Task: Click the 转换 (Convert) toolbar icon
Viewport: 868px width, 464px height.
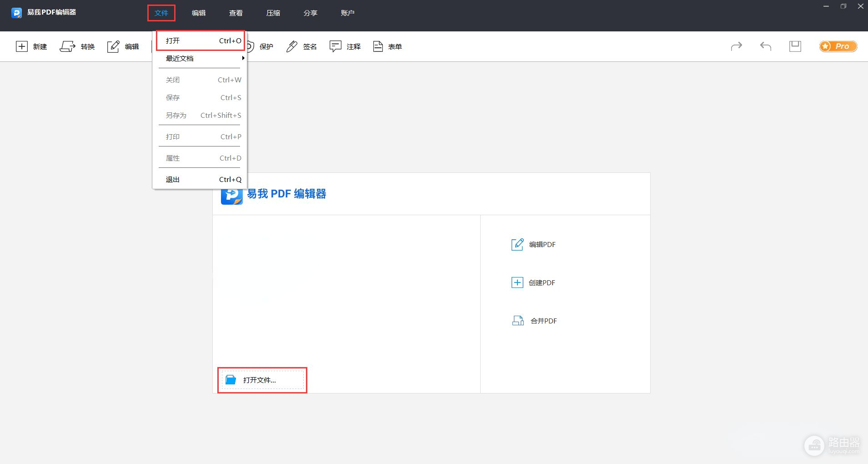Action: (x=68, y=46)
